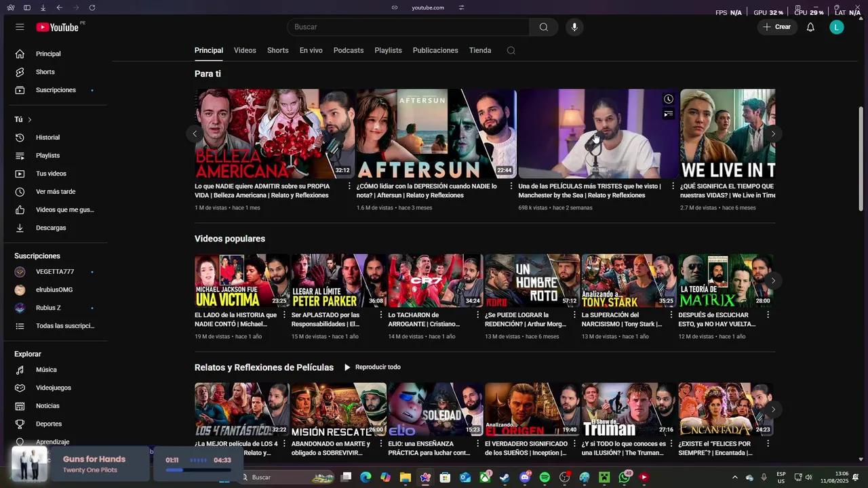Image resolution: width=868 pixels, height=488 pixels.
Task: Open WhatsApp from the taskbar
Action: click(x=624, y=477)
